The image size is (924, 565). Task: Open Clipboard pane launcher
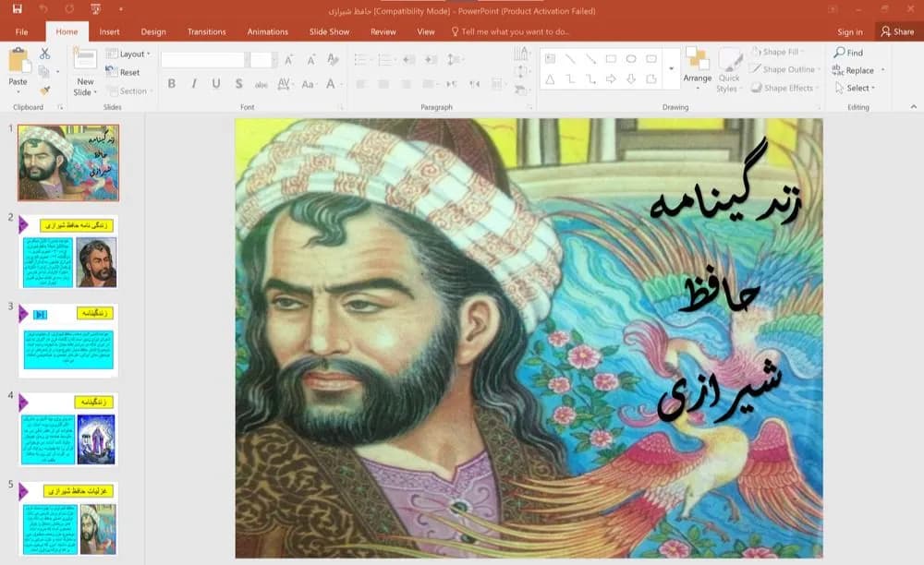60,107
